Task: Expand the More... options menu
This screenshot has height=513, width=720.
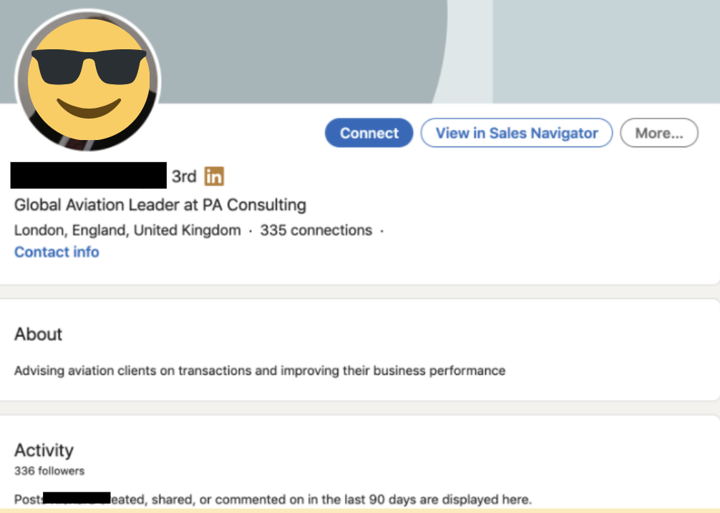Action: (659, 133)
